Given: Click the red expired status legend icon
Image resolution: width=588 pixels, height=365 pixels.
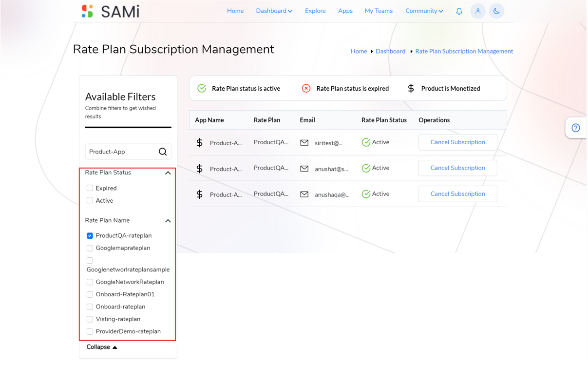Looking at the screenshot, I should click(x=306, y=88).
